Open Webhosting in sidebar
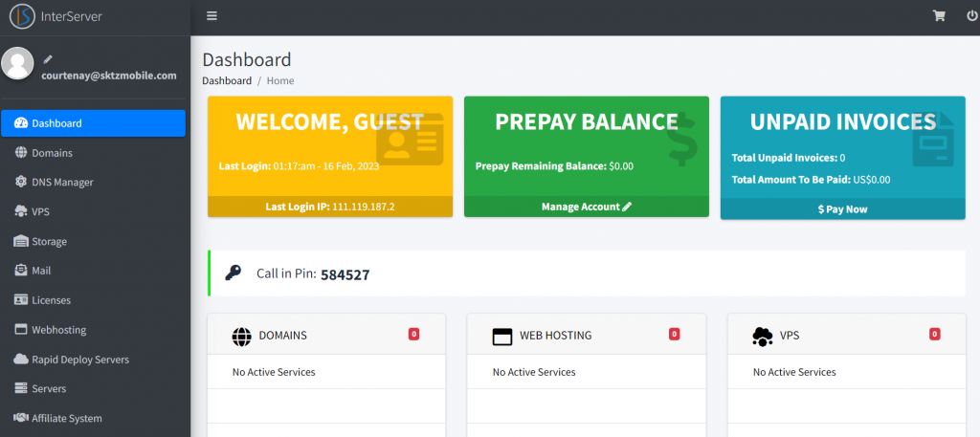The width and height of the screenshot is (980, 437). point(93,330)
